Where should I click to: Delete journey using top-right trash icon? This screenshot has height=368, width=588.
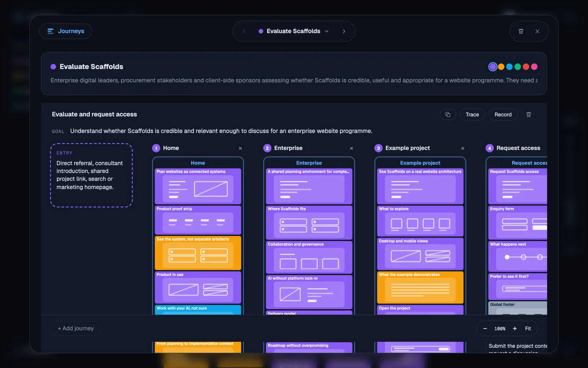521,31
